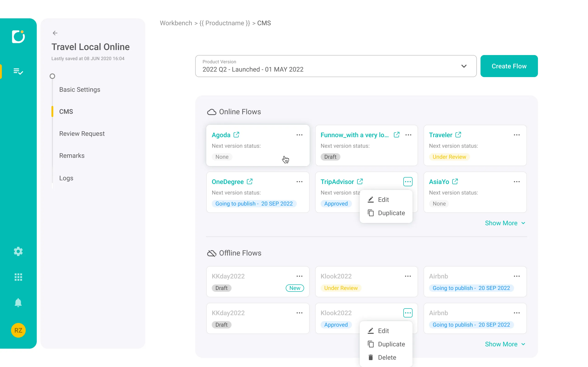
Task: Open Logs in the side navigation
Action: (66, 178)
